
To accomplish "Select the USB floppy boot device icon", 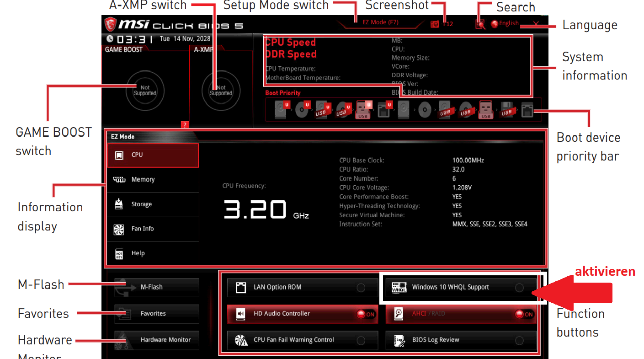I will click(506, 110).
